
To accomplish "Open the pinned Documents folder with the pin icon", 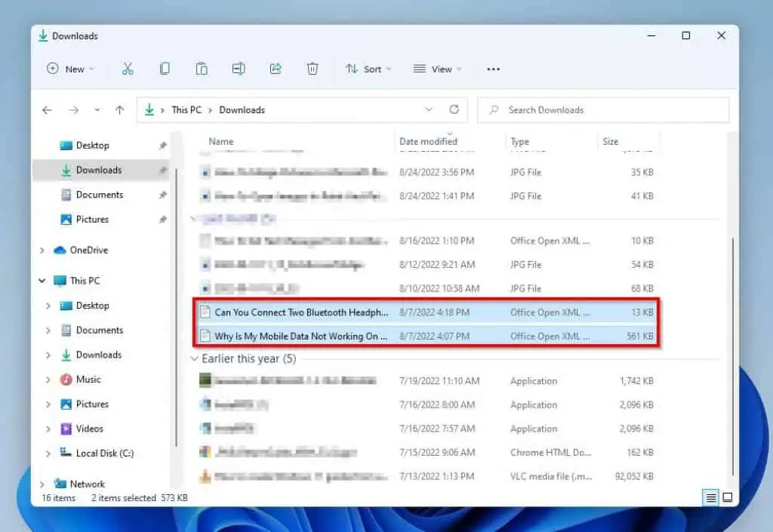I will [101, 195].
